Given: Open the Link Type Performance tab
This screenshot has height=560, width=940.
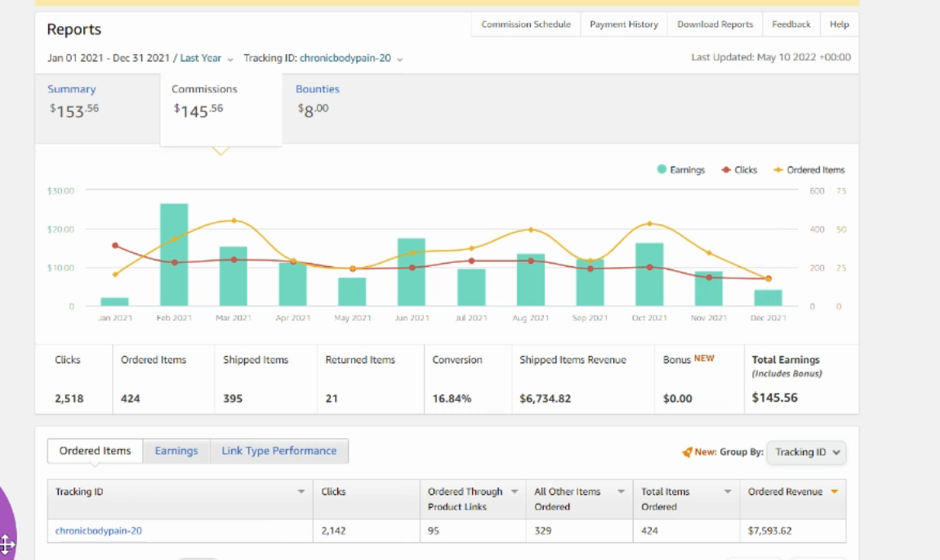Looking at the screenshot, I should [278, 451].
